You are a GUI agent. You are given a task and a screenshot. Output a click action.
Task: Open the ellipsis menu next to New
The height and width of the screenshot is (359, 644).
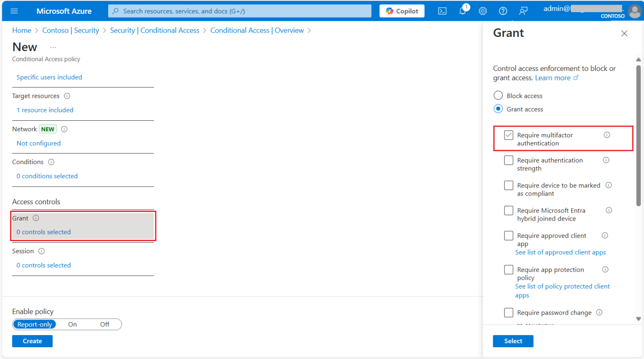[x=53, y=47]
